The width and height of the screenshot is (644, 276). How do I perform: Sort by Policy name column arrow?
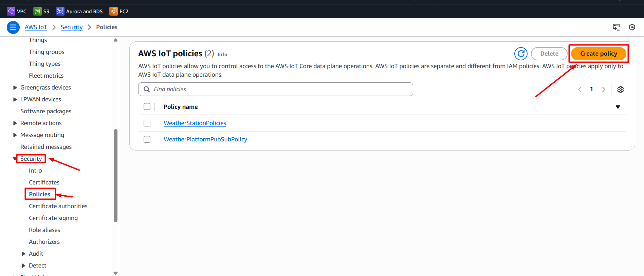pos(618,107)
